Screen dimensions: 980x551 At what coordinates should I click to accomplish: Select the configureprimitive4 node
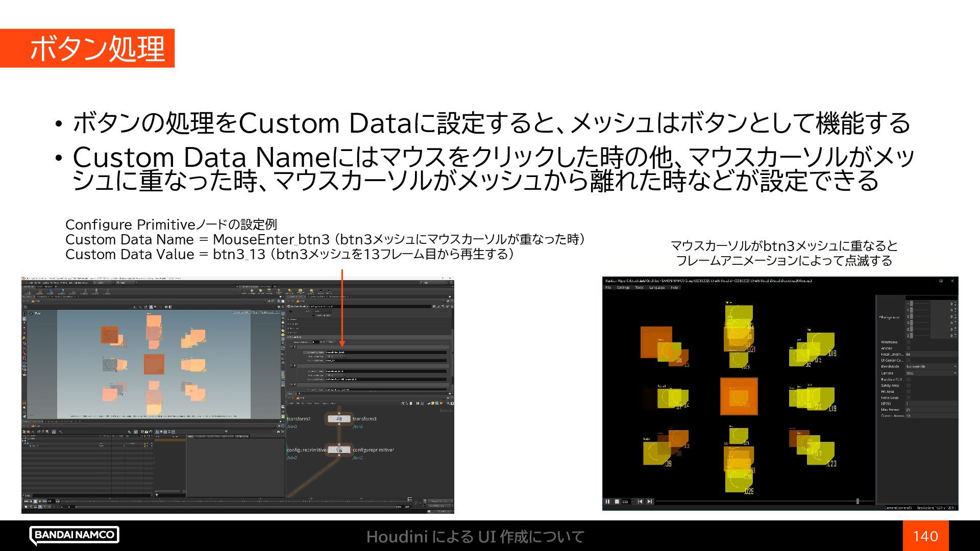[339, 450]
